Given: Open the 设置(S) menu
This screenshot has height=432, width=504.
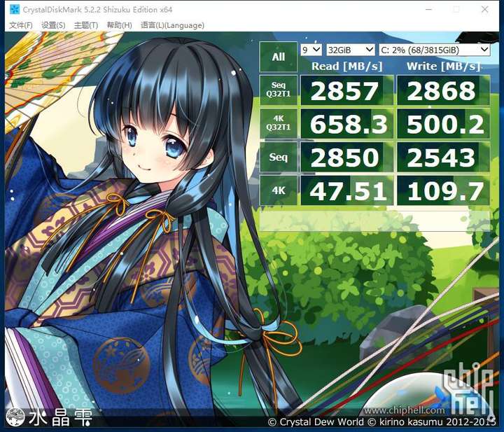Looking at the screenshot, I should pyautogui.click(x=53, y=25).
